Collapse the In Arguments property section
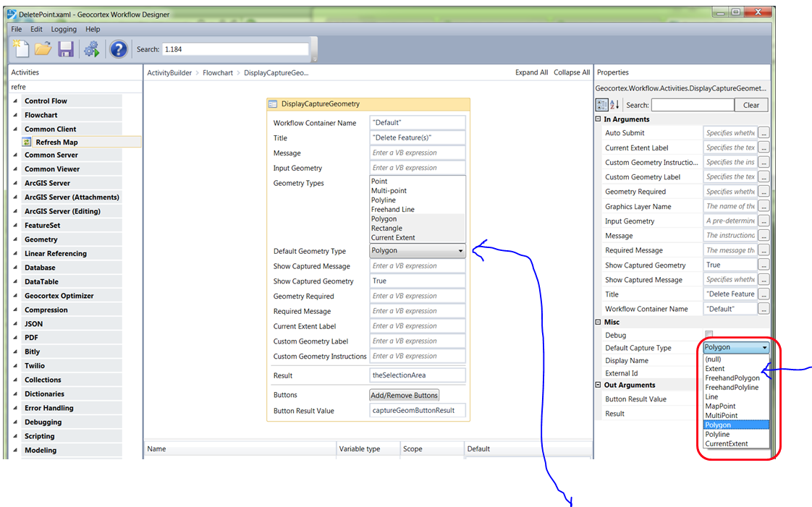 (x=598, y=119)
